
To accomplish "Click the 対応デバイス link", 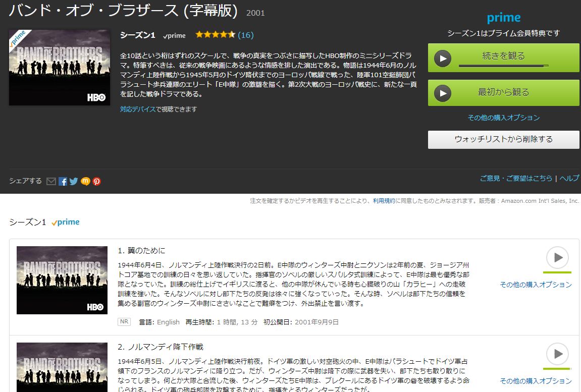I will pyautogui.click(x=137, y=109).
